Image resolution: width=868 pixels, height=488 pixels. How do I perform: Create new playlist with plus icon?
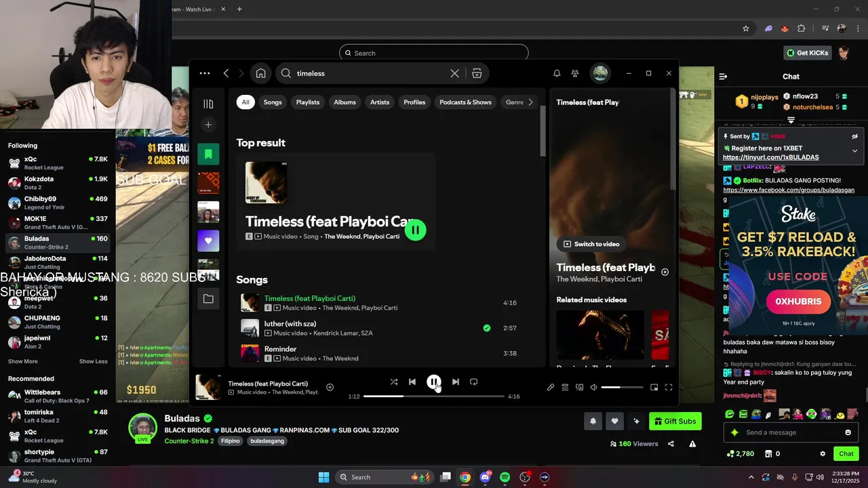coord(208,125)
